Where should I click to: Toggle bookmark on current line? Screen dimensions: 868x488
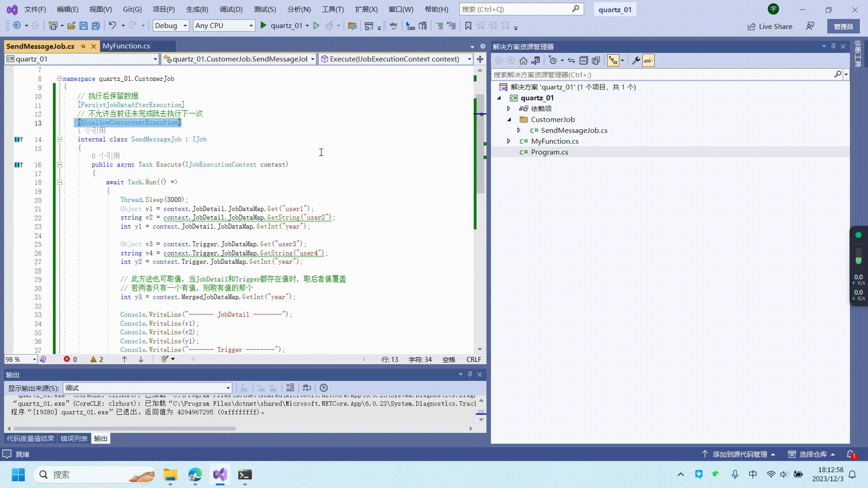[x=468, y=26]
